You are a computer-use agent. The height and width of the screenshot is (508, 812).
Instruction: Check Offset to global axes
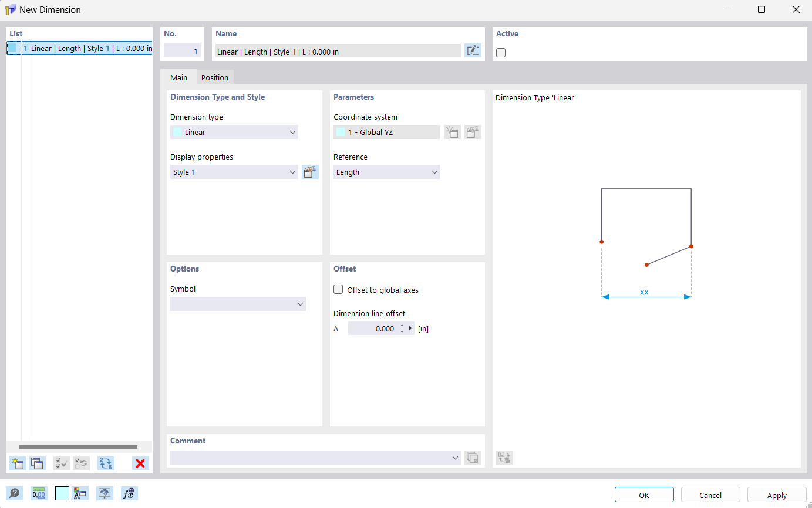(338, 289)
